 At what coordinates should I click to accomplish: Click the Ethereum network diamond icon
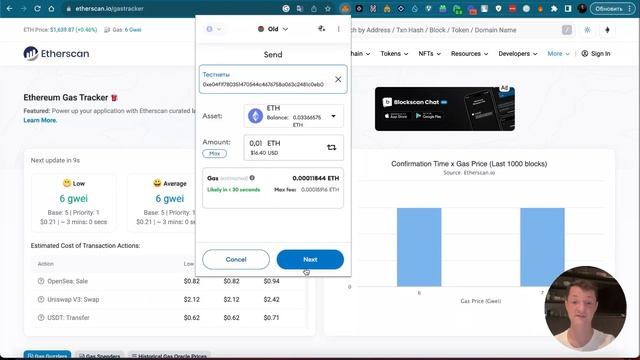click(x=607, y=30)
